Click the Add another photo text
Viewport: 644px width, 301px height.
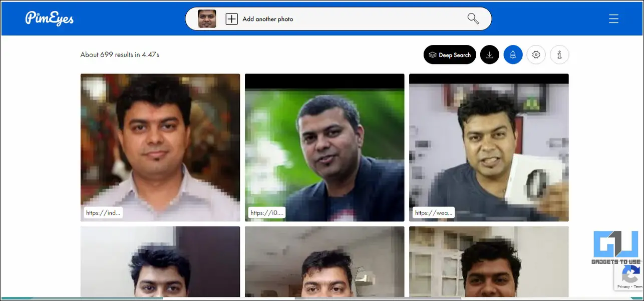tap(268, 19)
